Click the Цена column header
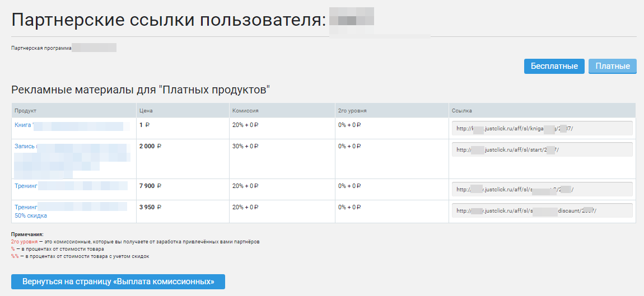The image size is (644, 296). [146, 111]
